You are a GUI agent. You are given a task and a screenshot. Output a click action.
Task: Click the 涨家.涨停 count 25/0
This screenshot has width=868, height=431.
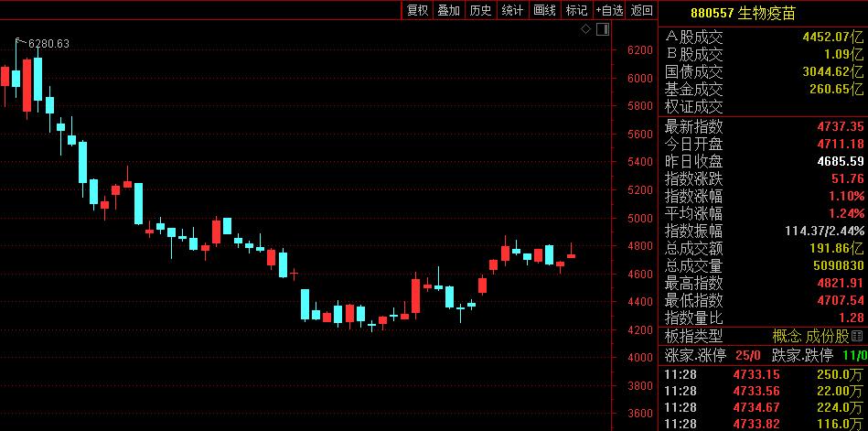[x=748, y=354]
